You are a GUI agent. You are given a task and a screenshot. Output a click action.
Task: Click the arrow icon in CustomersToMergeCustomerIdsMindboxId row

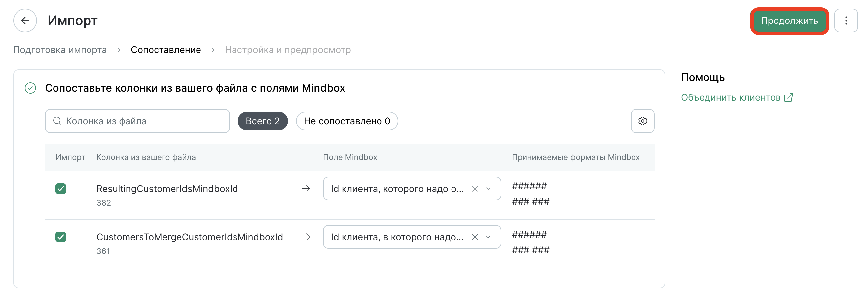click(x=306, y=237)
